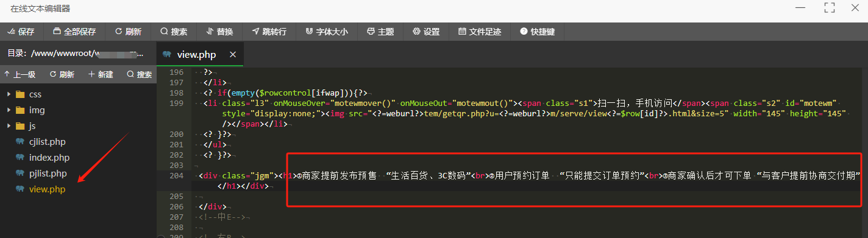Select the img folder icon
The width and height of the screenshot is (868, 238).
pos(20,110)
